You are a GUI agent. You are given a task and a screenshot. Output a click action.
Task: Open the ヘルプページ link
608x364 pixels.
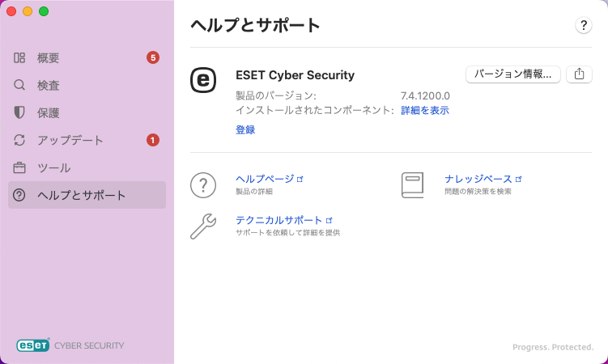coord(265,178)
